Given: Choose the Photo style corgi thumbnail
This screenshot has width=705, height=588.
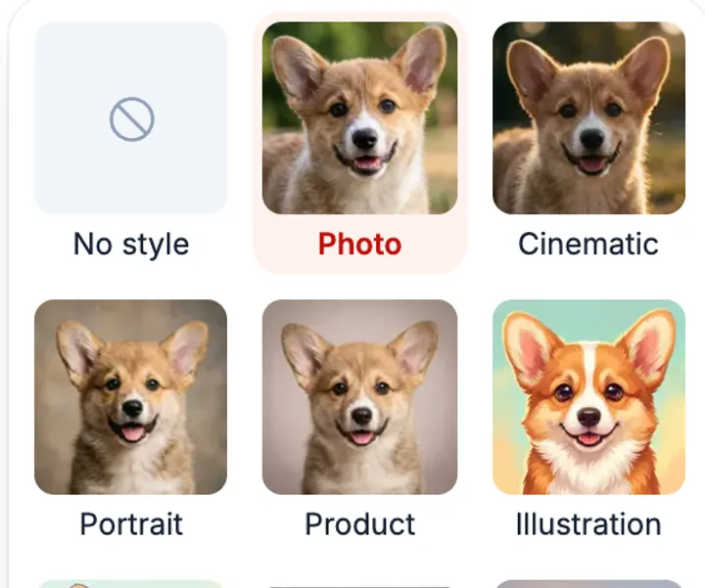Looking at the screenshot, I should point(359,117).
